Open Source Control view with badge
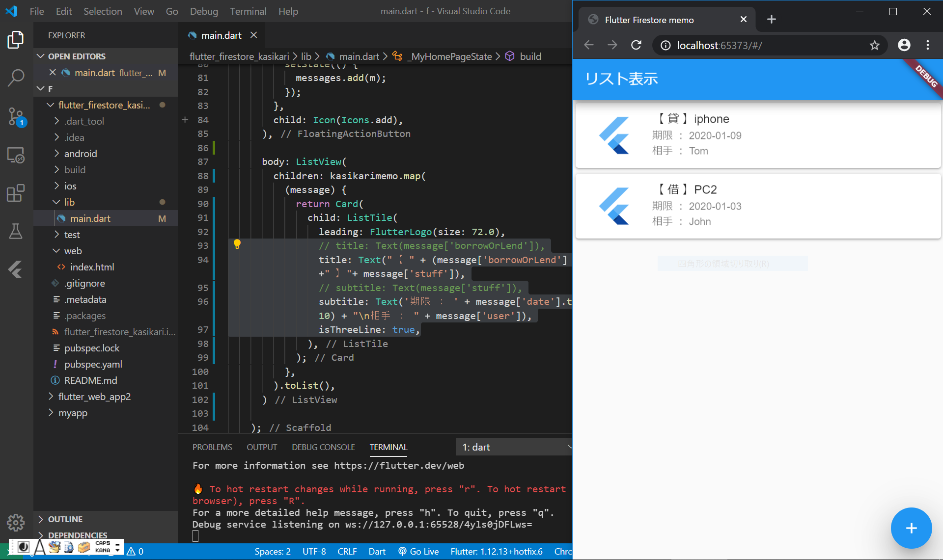Viewport: 943px width, 560px height. (x=16, y=117)
